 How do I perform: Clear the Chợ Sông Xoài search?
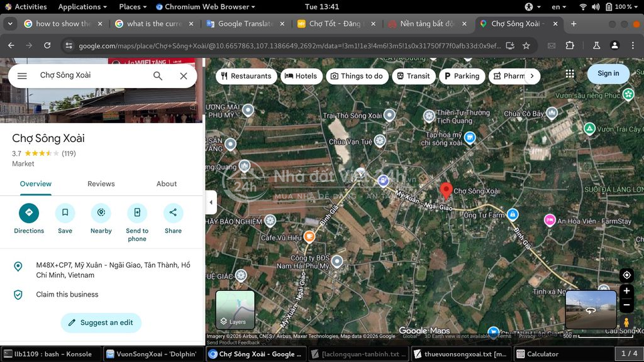coord(184,76)
